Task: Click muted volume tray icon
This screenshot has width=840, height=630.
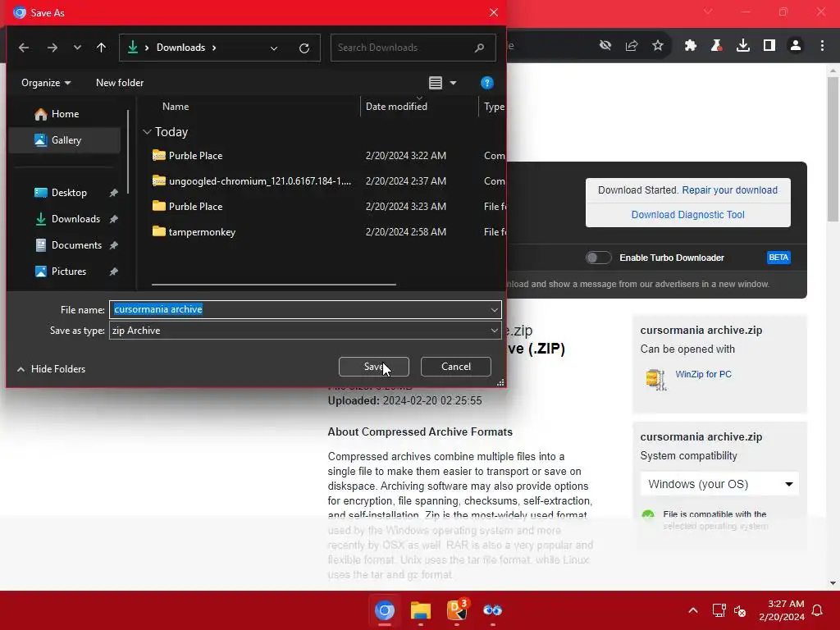Action: click(740, 610)
